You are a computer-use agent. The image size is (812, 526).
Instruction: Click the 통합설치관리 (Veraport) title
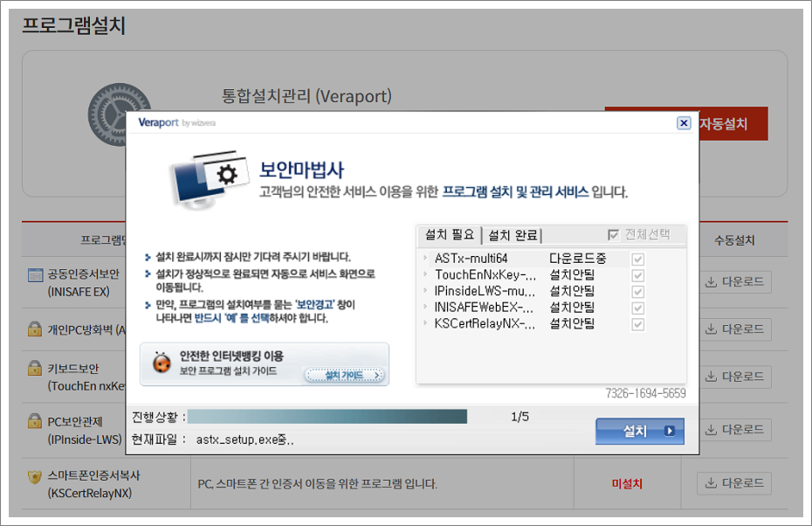coord(306,96)
